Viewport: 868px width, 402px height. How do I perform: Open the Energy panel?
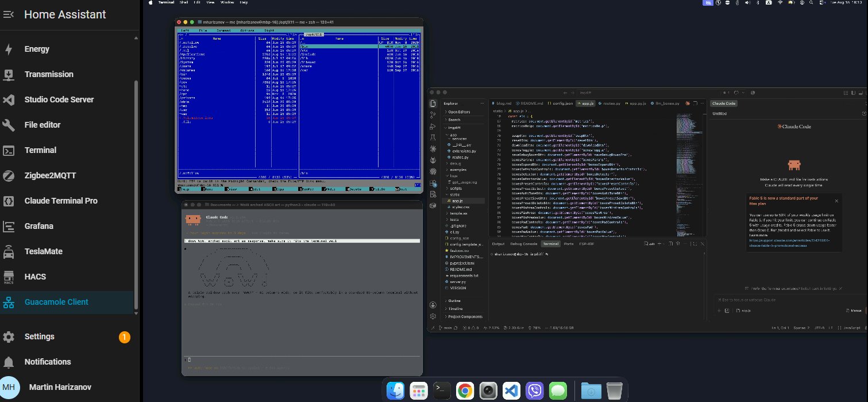pos(67,49)
